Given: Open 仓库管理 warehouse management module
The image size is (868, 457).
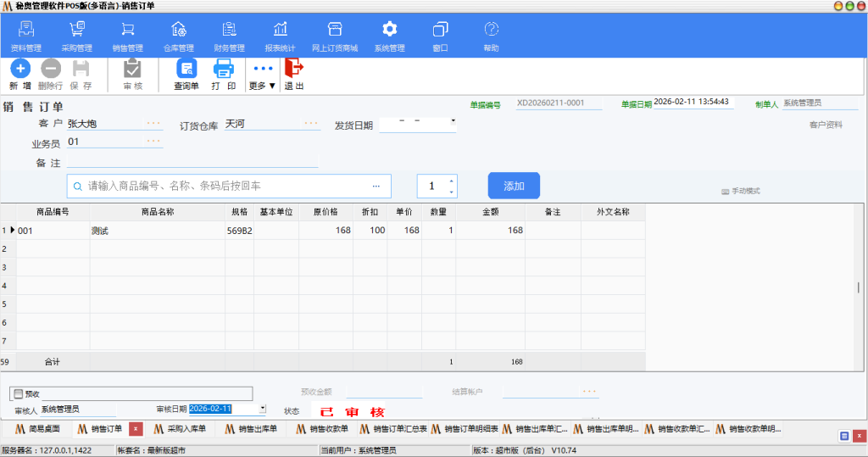Looking at the screenshot, I should click(178, 31).
